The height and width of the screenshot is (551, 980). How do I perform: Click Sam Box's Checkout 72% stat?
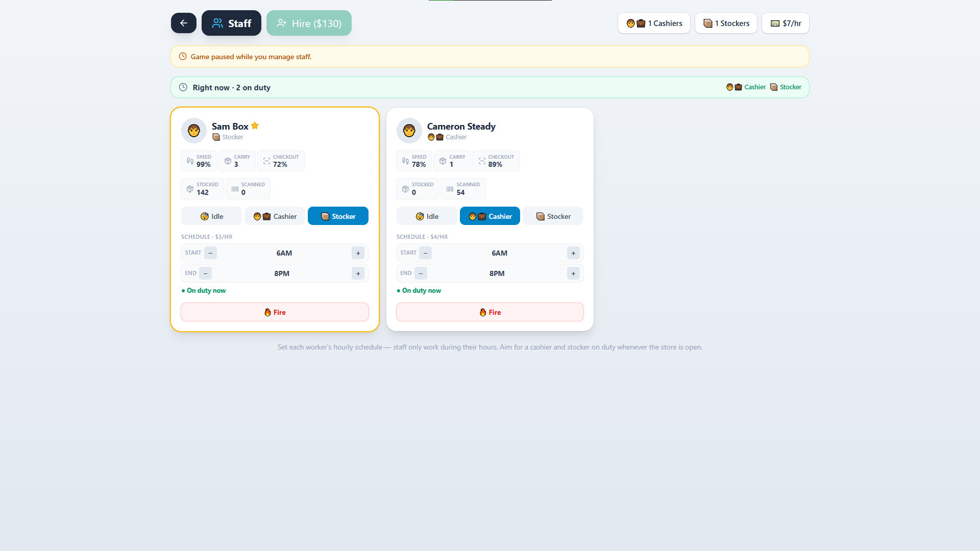[281, 161]
